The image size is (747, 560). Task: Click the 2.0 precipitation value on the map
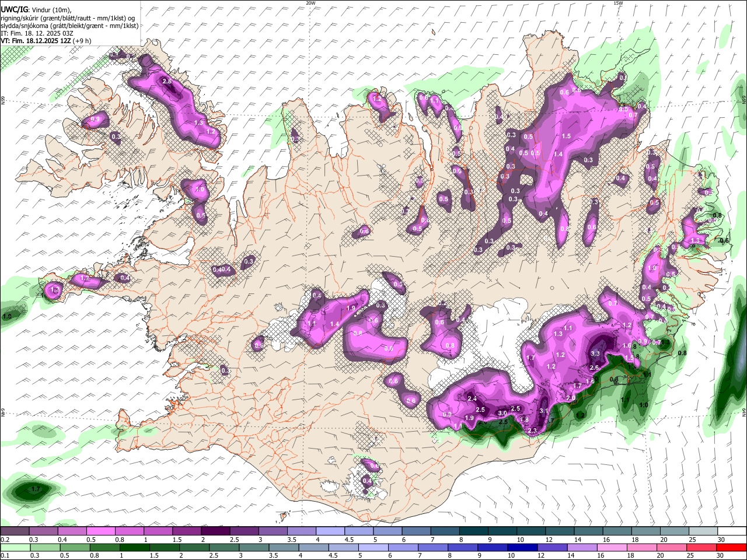[x=571, y=398]
